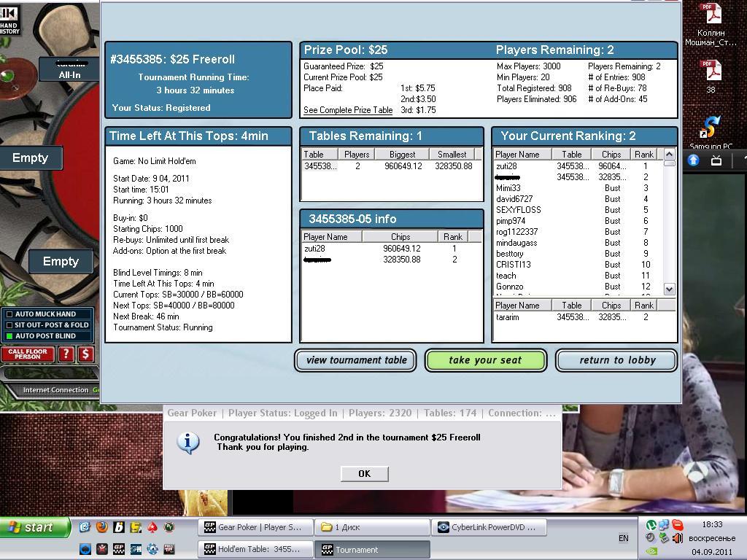
Task: Click the blue cloud spade quick launch icon
Action: 85,549
